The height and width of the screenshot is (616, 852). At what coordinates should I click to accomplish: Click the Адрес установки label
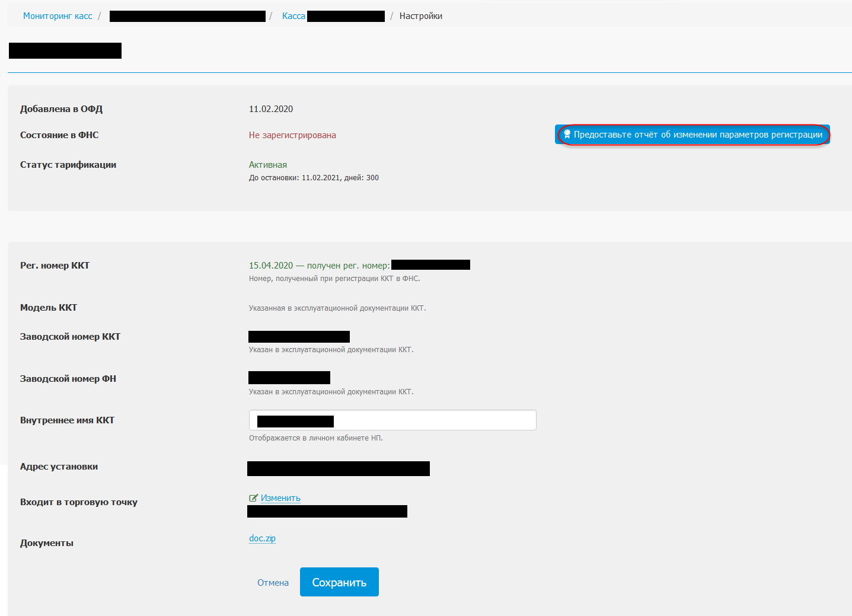[x=59, y=467]
